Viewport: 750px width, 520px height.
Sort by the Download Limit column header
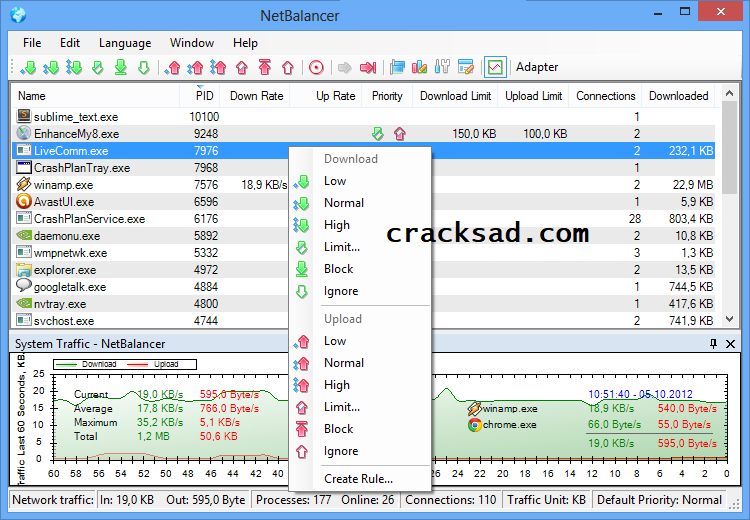455,96
